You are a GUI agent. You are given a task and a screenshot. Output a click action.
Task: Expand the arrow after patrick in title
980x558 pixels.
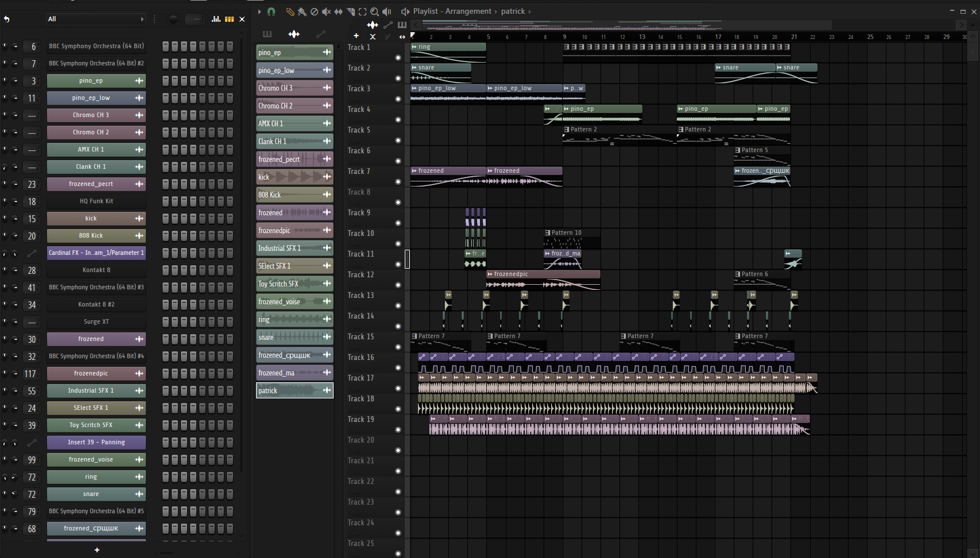530,11
